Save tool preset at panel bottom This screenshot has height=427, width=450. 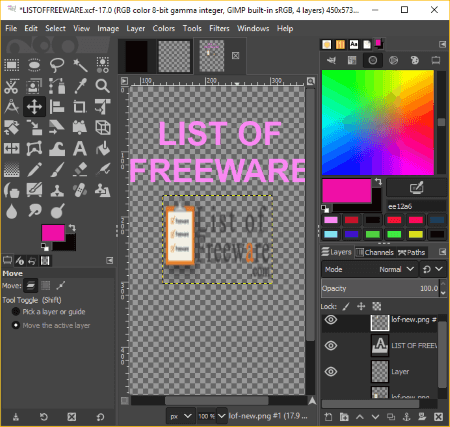pyautogui.click(x=16, y=417)
